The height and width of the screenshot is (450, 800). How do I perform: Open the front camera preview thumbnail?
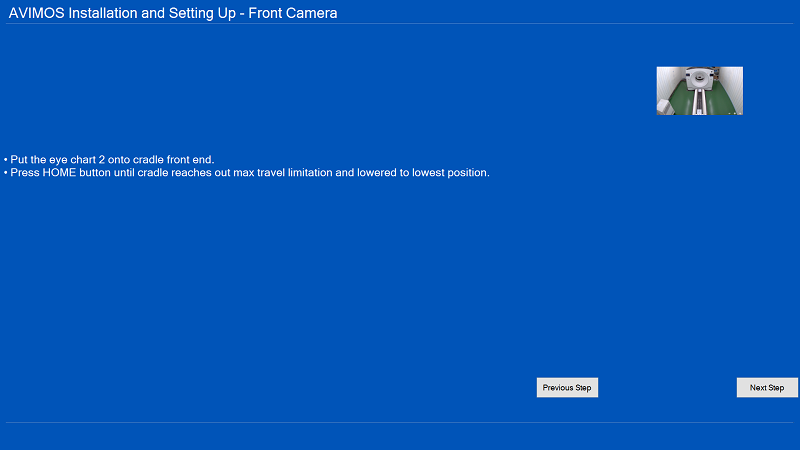point(699,91)
